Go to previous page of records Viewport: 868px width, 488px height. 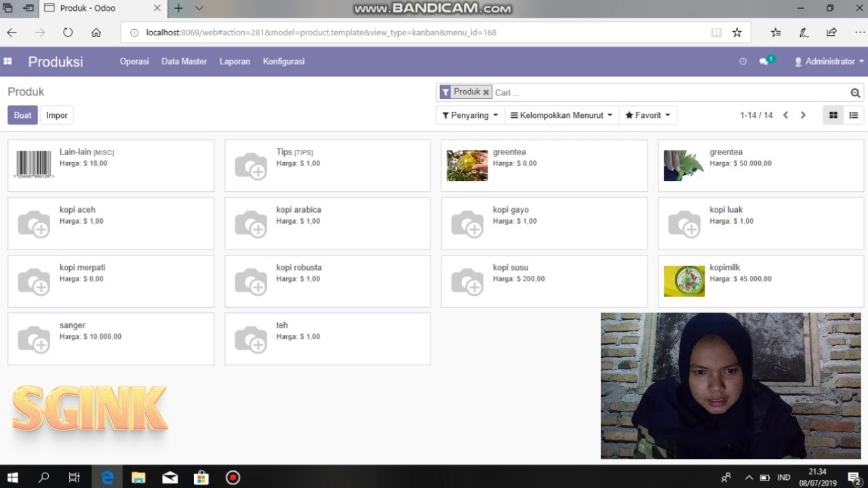pos(785,115)
